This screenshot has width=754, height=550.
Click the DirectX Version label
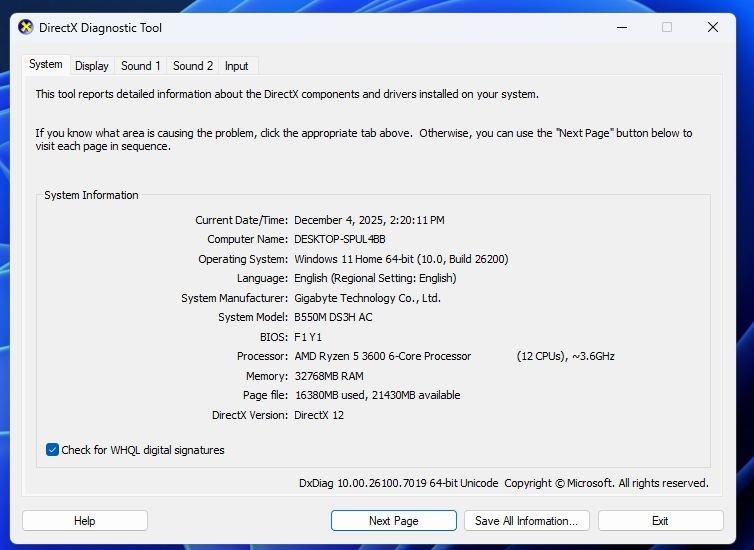coord(250,415)
